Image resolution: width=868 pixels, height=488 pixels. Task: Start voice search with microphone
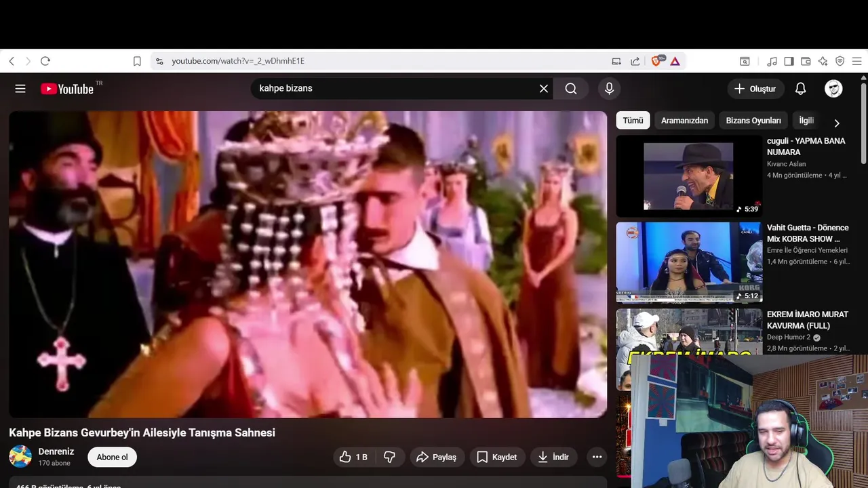(x=609, y=89)
